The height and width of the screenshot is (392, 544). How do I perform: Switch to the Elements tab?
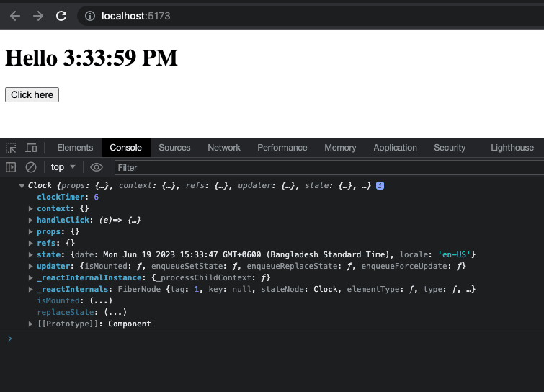click(75, 148)
